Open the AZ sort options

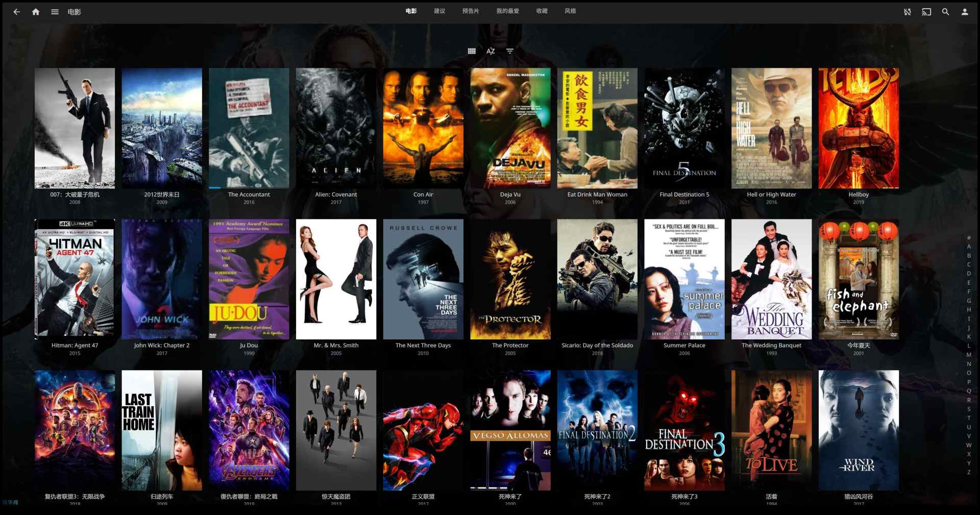[491, 51]
